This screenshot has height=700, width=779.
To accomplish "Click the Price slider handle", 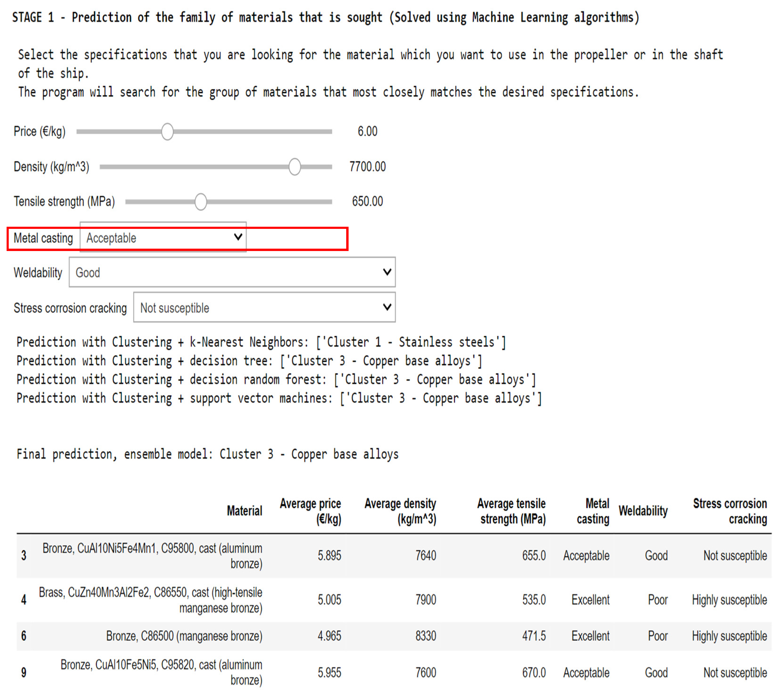I will pyautogui.click(x=167, y=132).
